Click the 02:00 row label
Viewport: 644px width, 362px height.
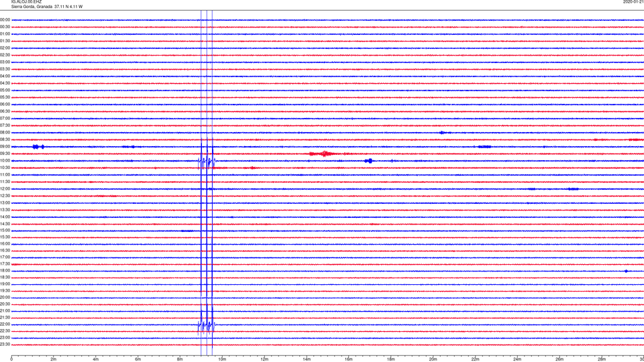5,48
